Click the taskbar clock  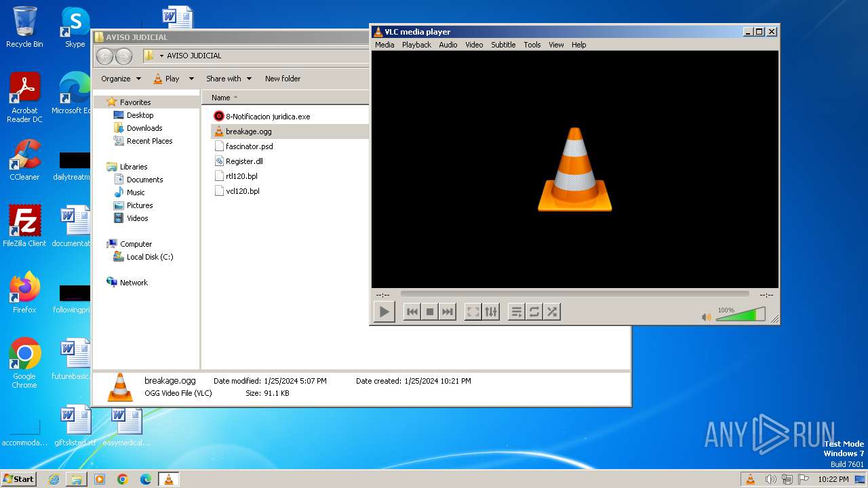pyautogui.click(x=833, y=479)
